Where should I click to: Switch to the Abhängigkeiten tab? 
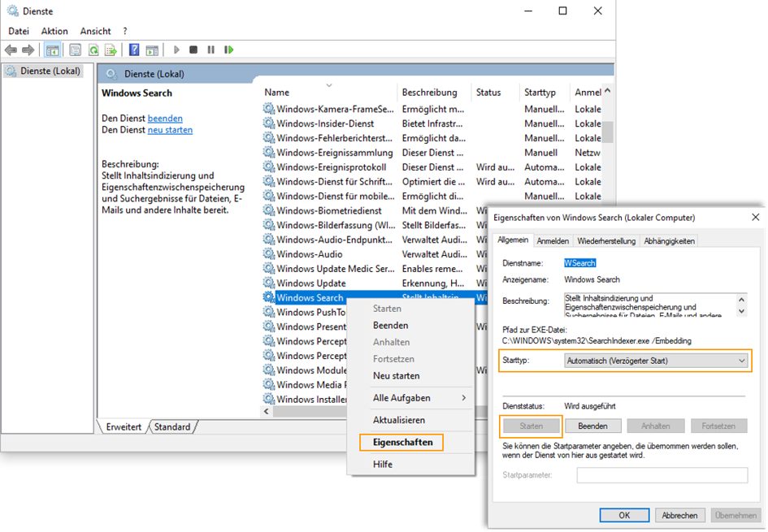(669, 240)
